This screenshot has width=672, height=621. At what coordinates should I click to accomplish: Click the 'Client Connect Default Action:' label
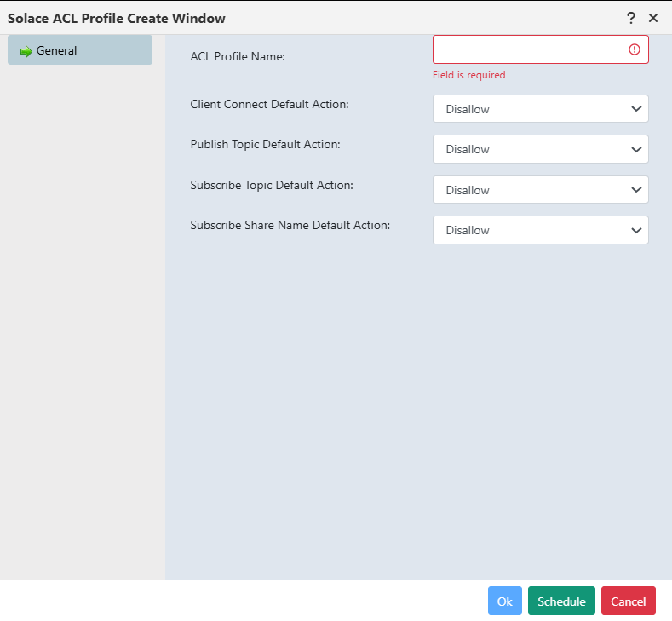(270, 104)
